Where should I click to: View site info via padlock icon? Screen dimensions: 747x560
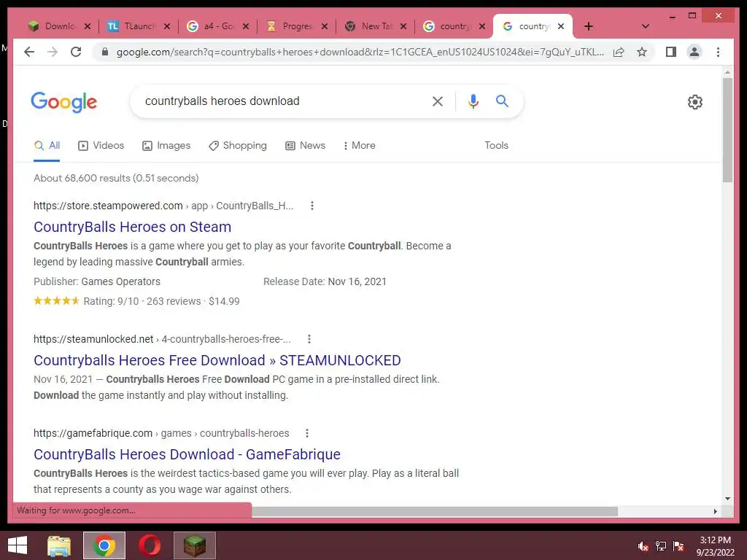(x=105, y=52)
